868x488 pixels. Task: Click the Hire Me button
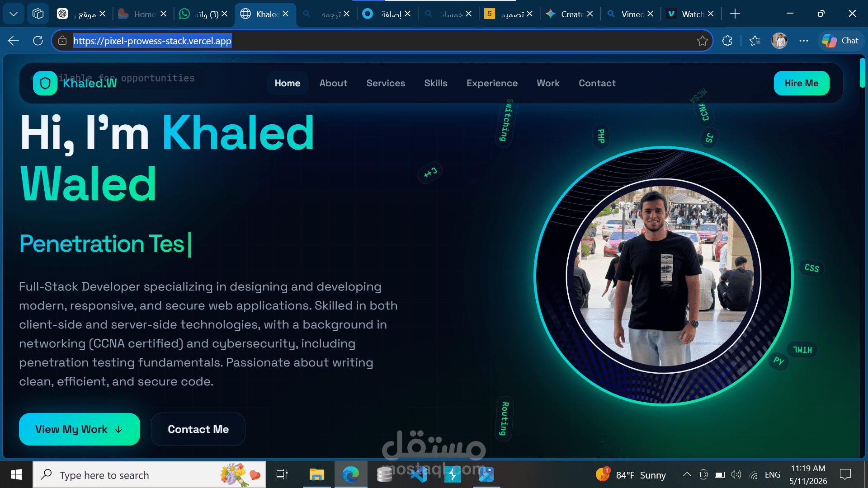tap(802, 83)
